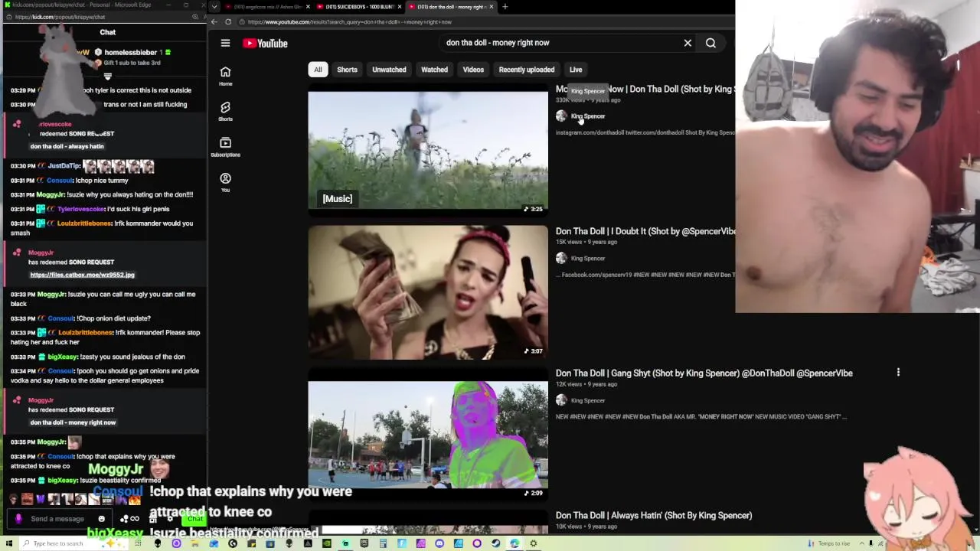Click the JustDaTip username in chat

click(x=64, y=166)
